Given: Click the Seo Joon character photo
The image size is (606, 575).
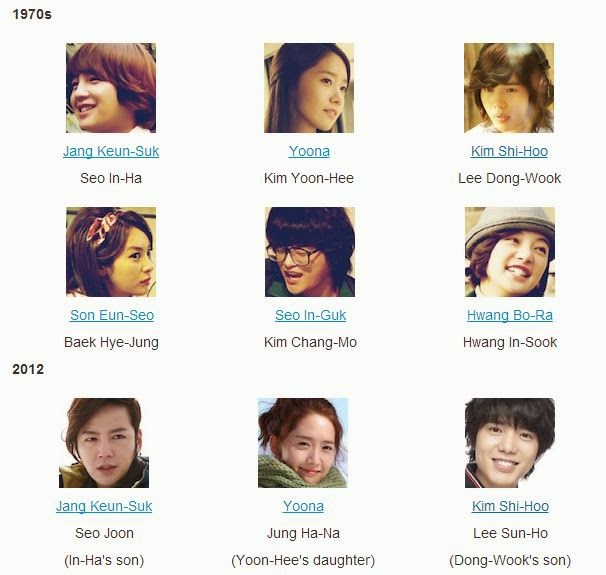Looking at the screenshot, I should [x=104, y=443].
